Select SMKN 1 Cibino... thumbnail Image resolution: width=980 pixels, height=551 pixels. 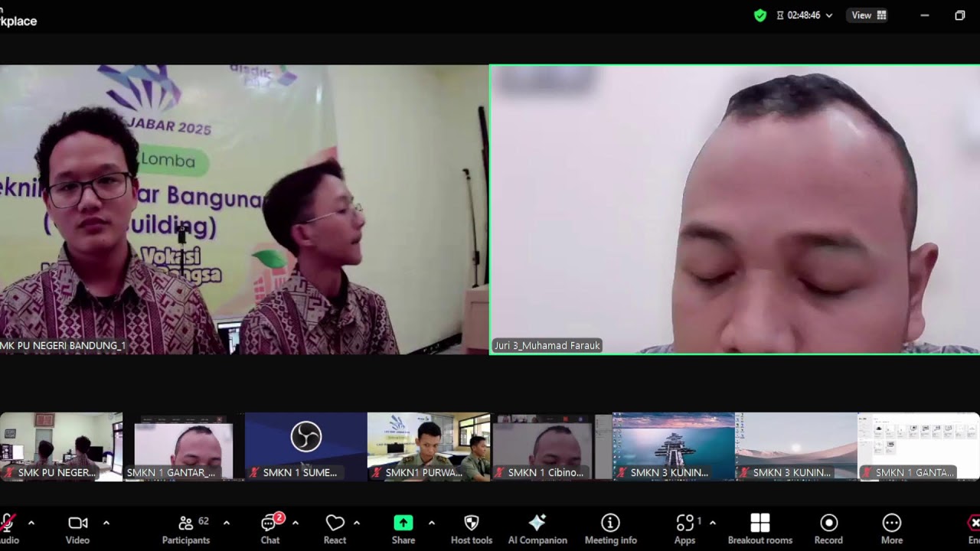tap(551, 447)
